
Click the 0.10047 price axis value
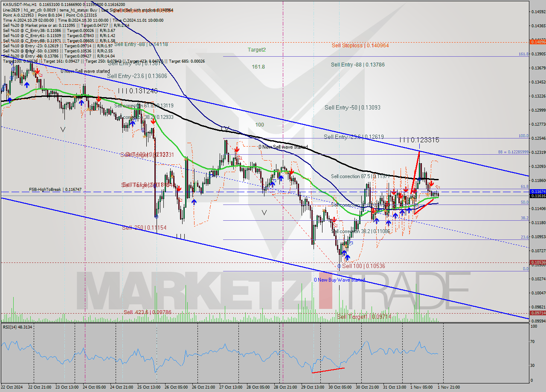(538, 293)
